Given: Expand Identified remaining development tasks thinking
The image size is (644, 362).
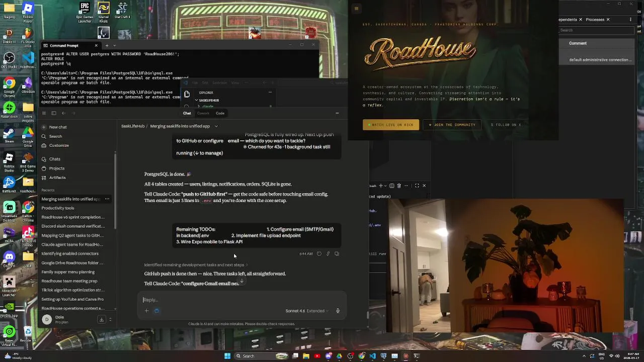Looking at the screenshot, I should point(196,265).
